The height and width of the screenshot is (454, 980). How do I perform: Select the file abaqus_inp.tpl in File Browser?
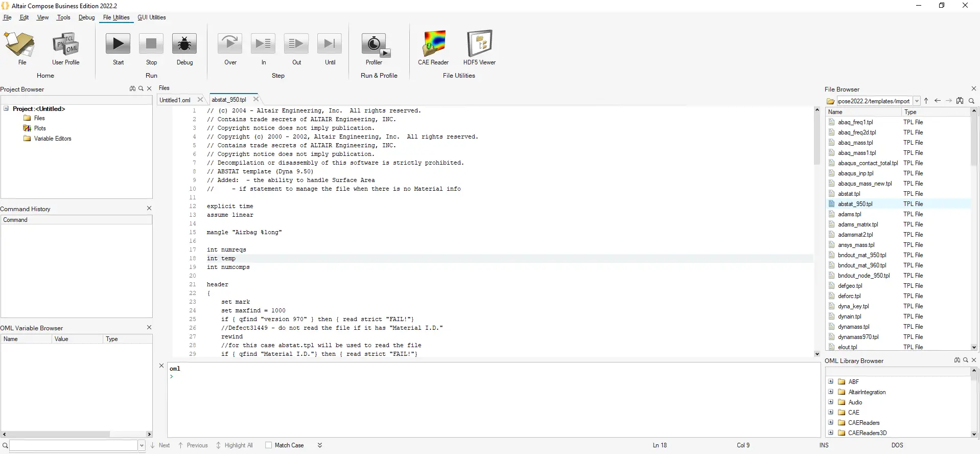tap(856, 173)
